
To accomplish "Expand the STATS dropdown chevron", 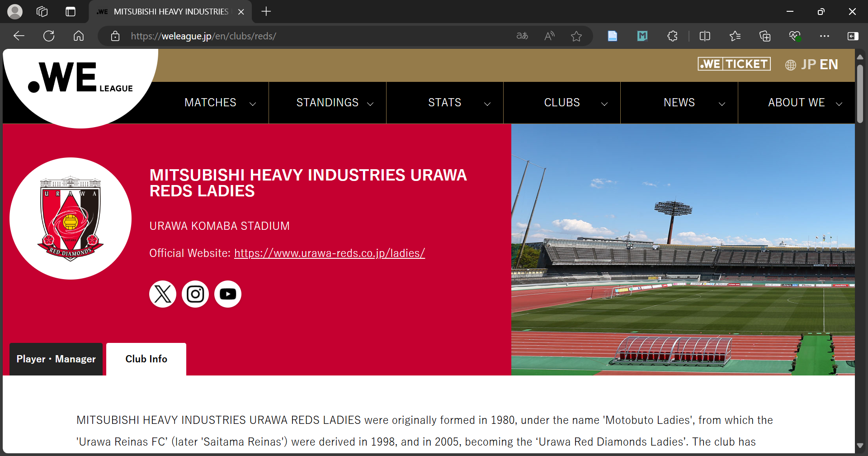I will [x=487, y=104].
